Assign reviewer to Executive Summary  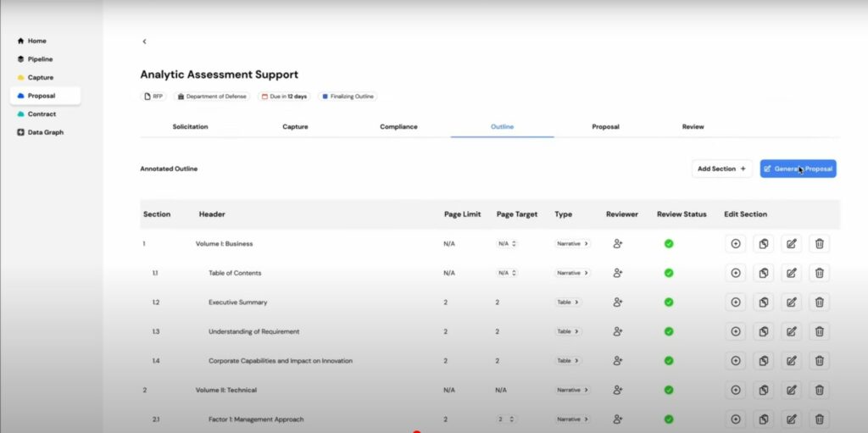coord(618,303)
